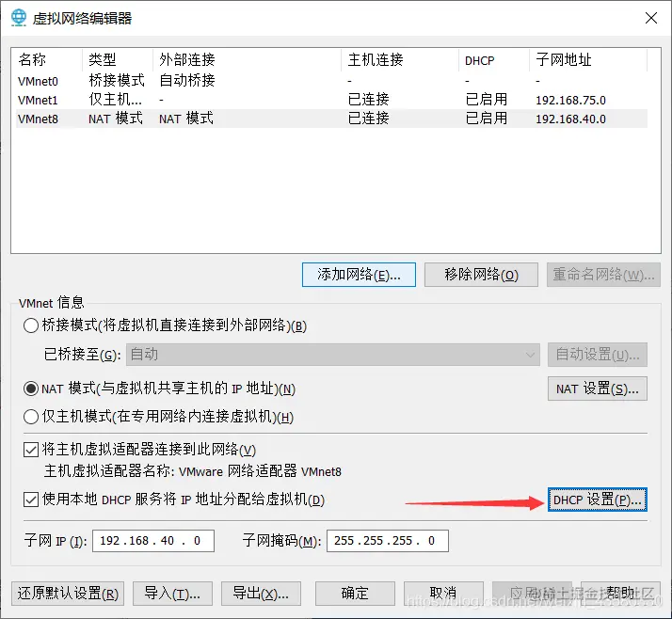The image size is (672, 619).
Task: Click the 子网 IP input field
Action: coord(153,541)
